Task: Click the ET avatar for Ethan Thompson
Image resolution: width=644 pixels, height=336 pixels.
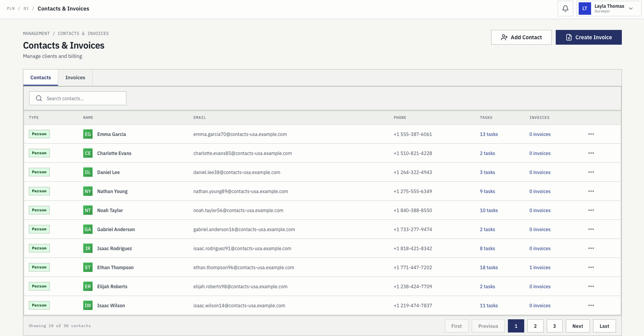Action: (88, 267)
